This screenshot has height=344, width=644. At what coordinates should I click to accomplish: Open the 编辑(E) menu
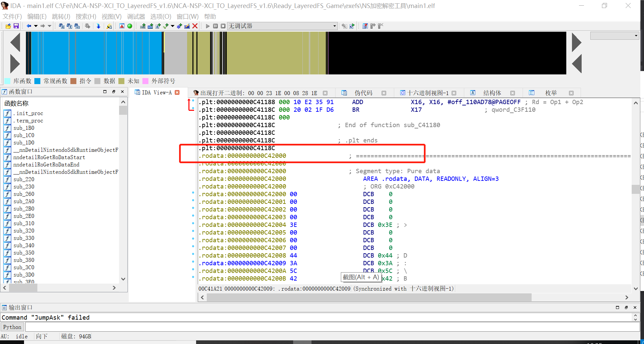37,16
